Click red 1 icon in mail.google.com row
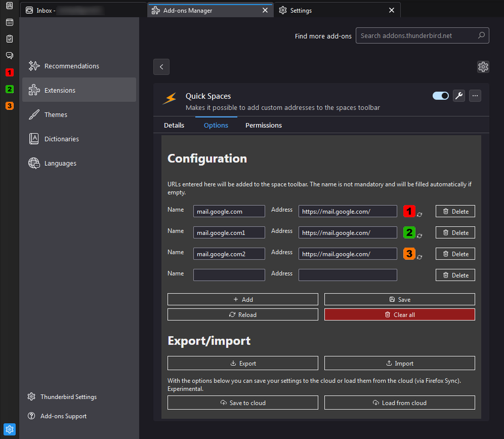The height and width of the screenshot is (439, 504). (409, 211)
